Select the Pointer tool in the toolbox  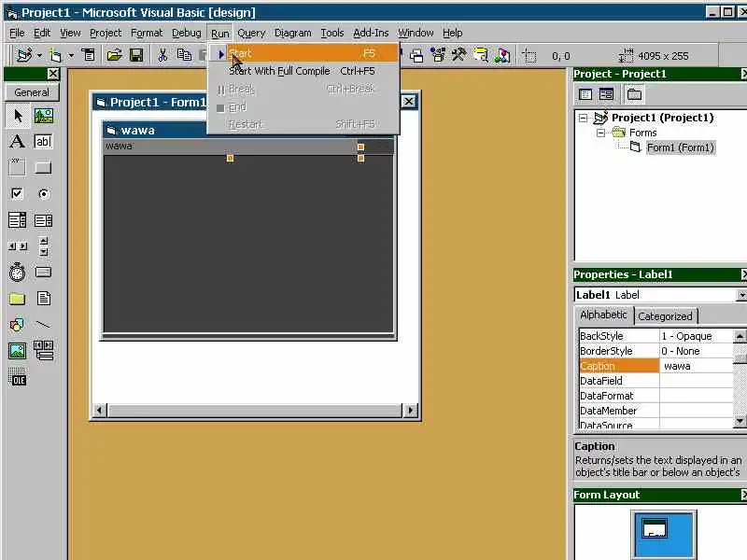click(18, 116)
